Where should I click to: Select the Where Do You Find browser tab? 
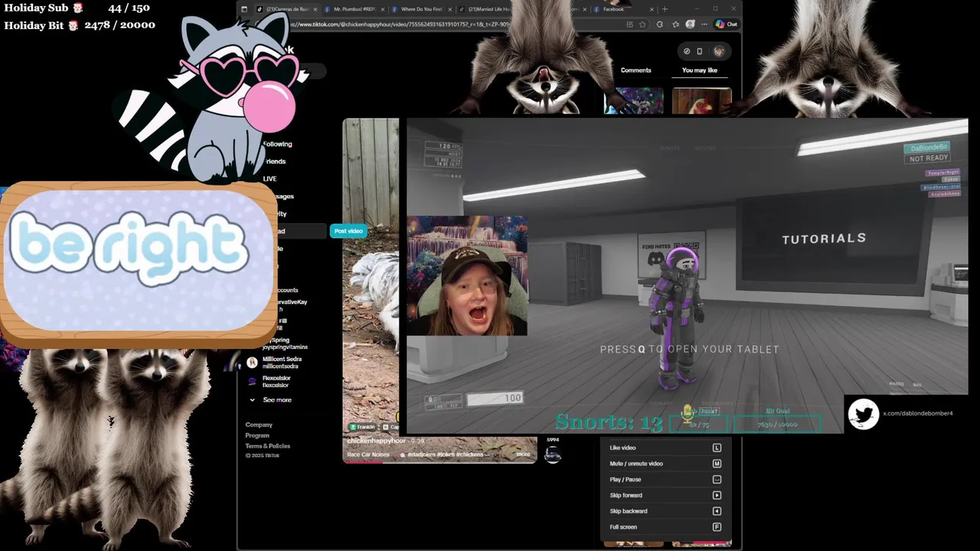421,9
